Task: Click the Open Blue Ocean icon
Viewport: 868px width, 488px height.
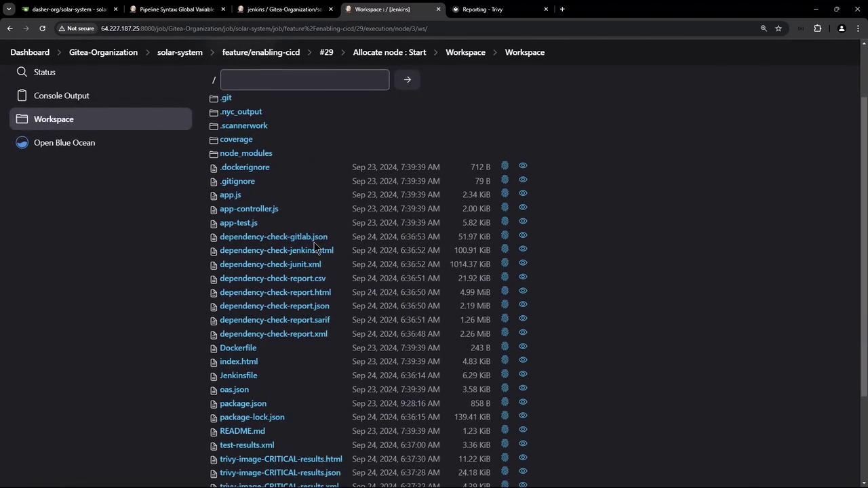Action: 22,142
